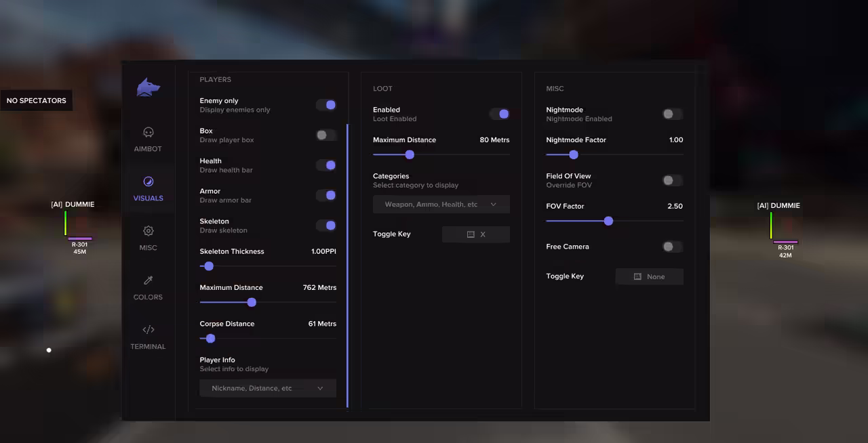Enable the Box draw toggle
The image size is (868, 443).
coord(326,135)
